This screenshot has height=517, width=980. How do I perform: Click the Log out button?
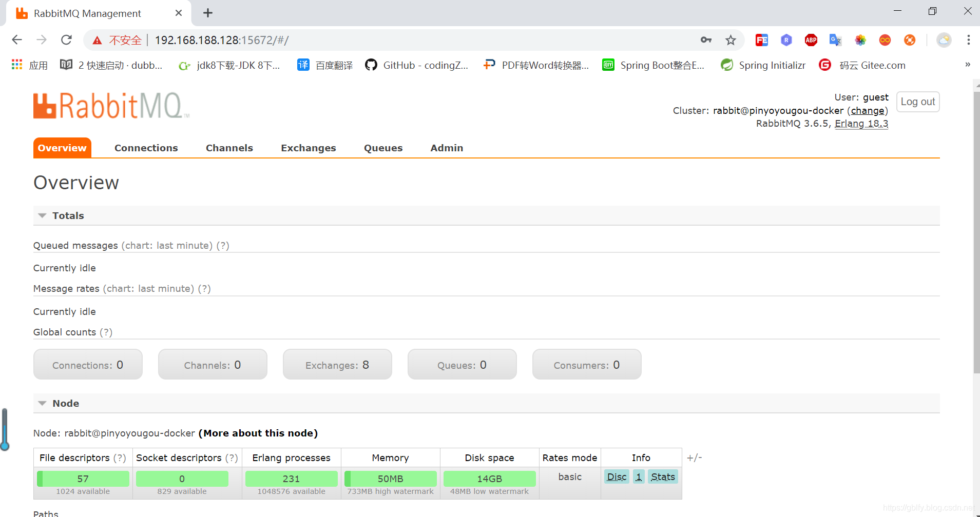point(918,102)
